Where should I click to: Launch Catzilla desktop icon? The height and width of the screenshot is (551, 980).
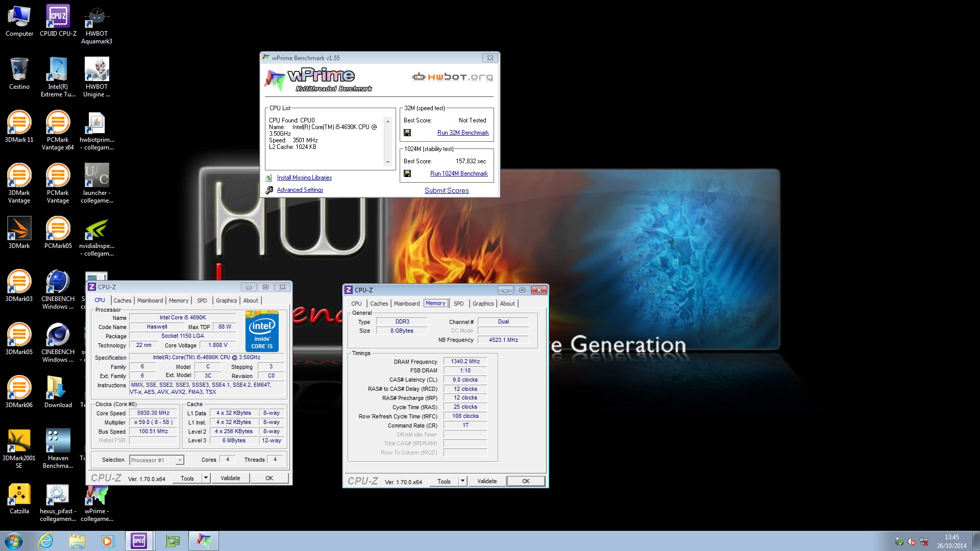point(19,498)
